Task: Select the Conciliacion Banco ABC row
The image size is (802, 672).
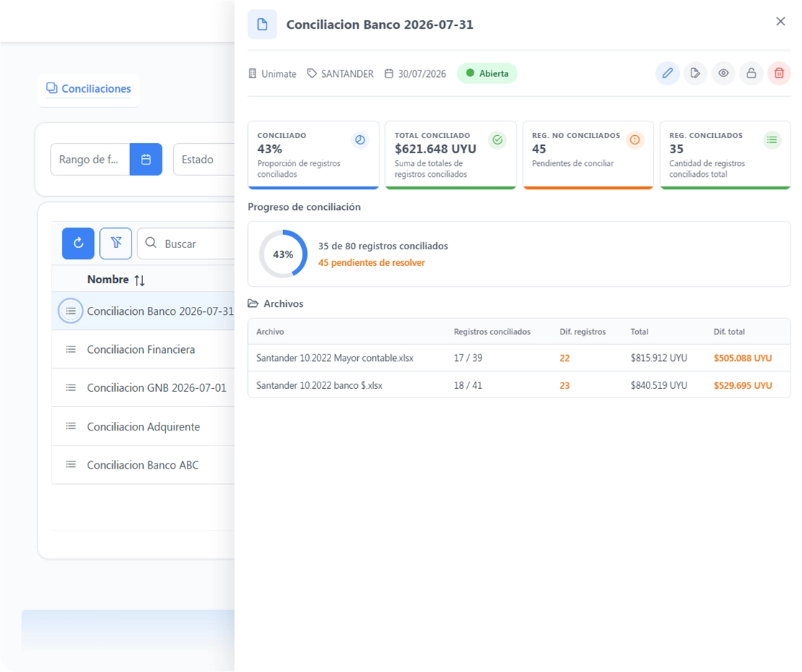Action: [143, 464]
